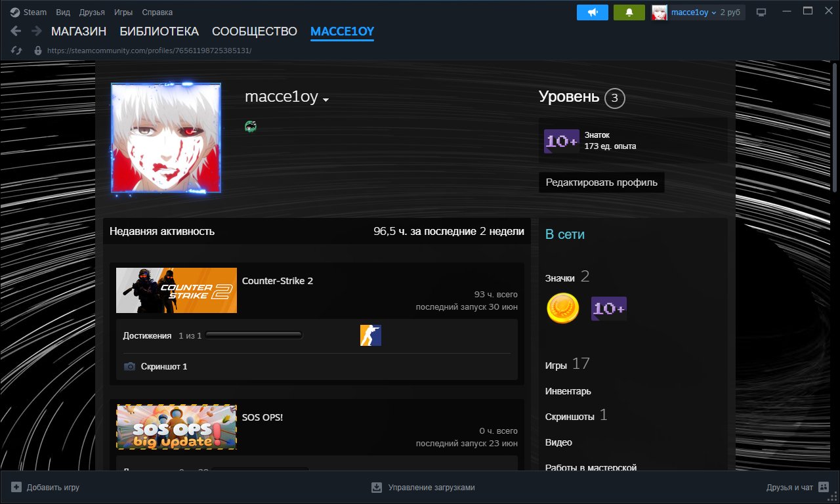Open the СООБЩЕСТВО tab
Viewport: 840px width, 504px height.
tap(255, 31)
